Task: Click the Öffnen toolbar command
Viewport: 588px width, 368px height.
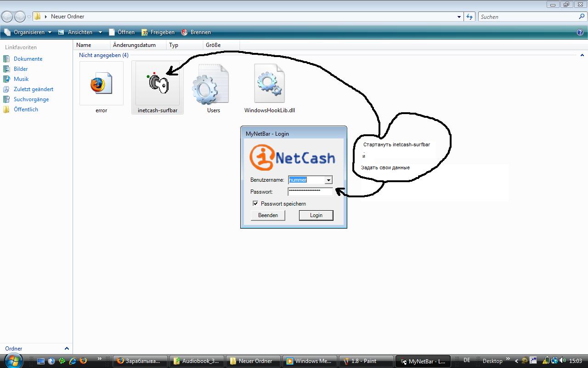Action: tap(122, 32)
